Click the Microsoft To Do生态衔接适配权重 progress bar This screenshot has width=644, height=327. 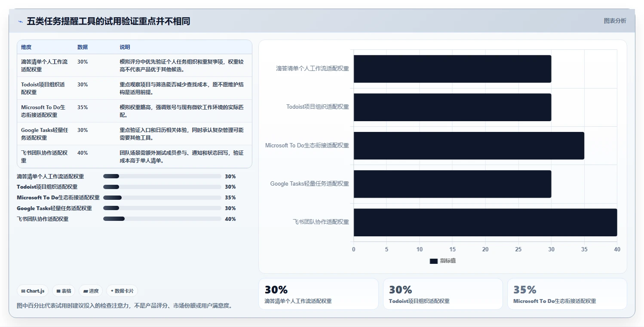click(x=162, y=198)
